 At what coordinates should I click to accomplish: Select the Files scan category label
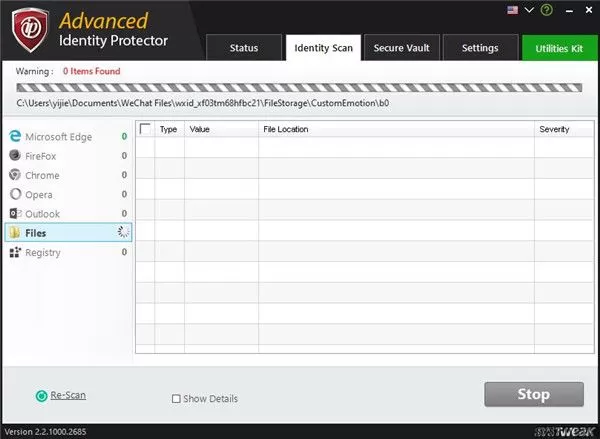pos(36,233)
